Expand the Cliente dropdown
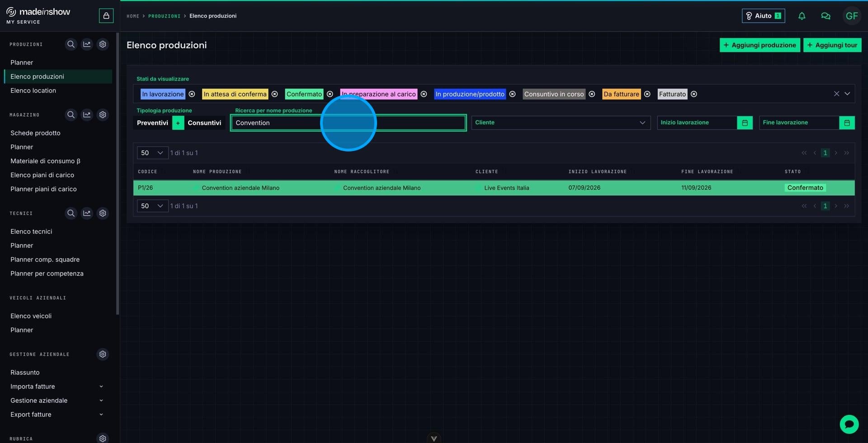The image size is (868, 443). click(561, 123)
